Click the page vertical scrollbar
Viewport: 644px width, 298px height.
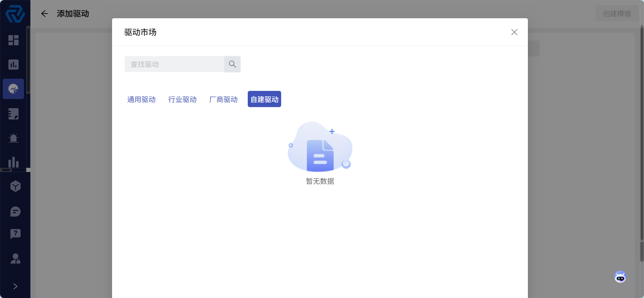pos(642,133)
